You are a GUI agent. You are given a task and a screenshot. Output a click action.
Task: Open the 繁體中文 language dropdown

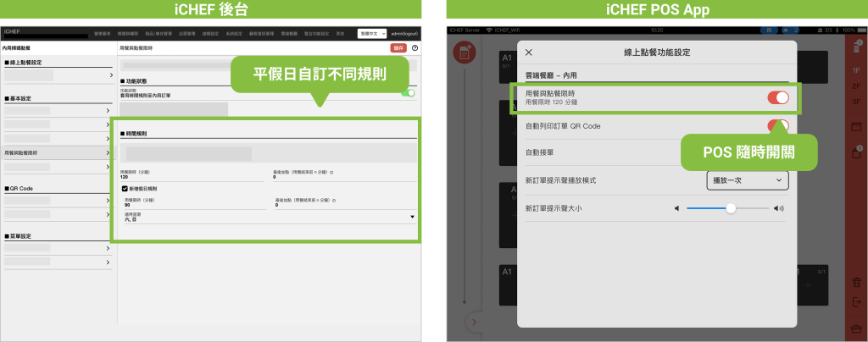point(371,33)
